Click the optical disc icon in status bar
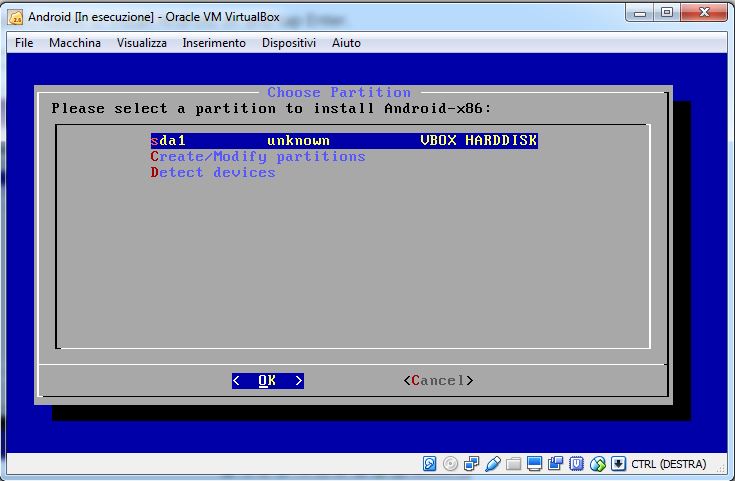Viewport: 735px width, 481px height. (451, 464)
